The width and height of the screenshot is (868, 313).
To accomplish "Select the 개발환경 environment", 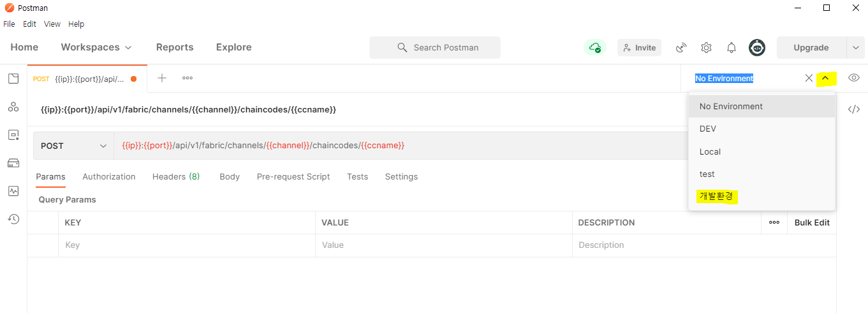I will 761,196.
